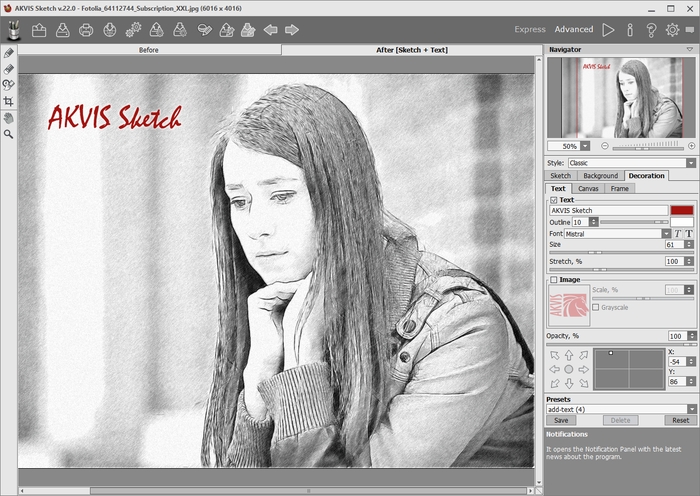Screen dimensions: 700x496
Task: Select the Hand tool
Action: 8,118
